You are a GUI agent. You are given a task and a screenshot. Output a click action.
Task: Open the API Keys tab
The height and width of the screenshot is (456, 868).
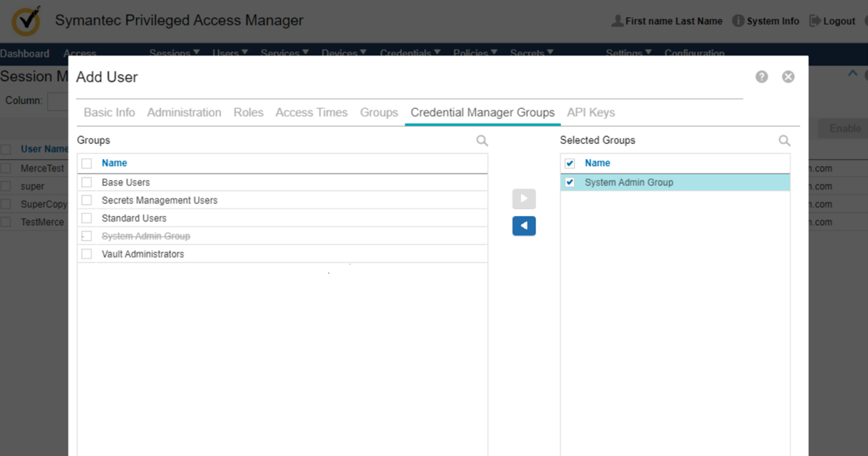point(591,113)
